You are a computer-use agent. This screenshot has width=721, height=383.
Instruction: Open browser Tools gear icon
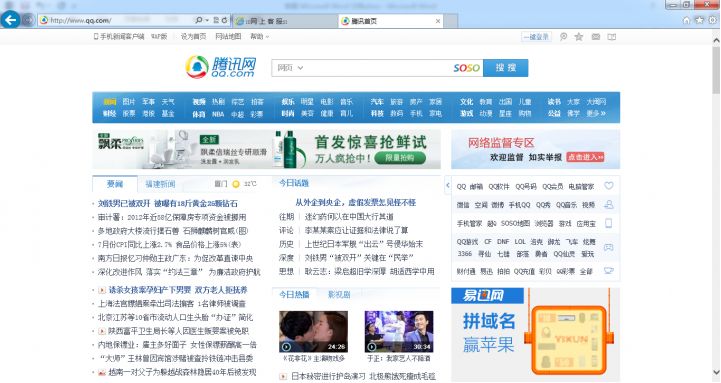pos(713,20)
